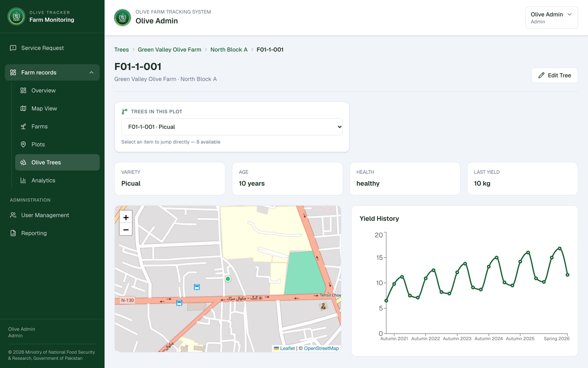Go to North Block A breadcrumb
The width and height of the screenshot is (588, 368).
(229, 50)
